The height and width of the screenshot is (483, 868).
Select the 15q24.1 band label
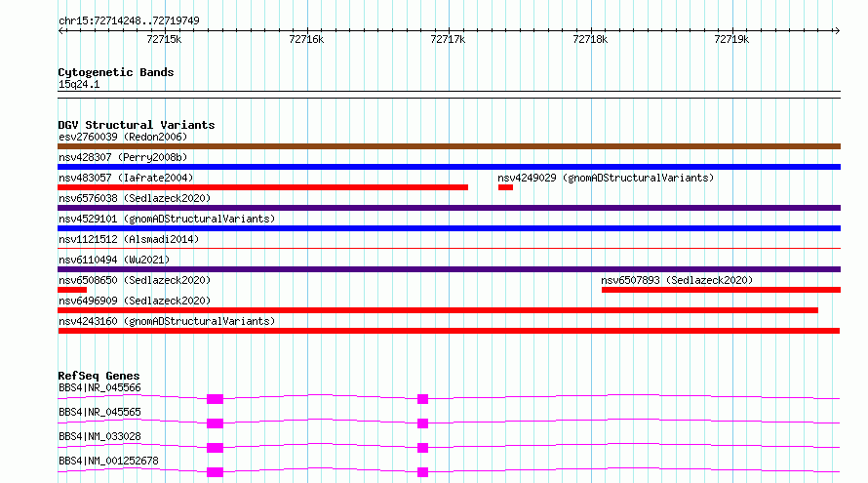79,84
